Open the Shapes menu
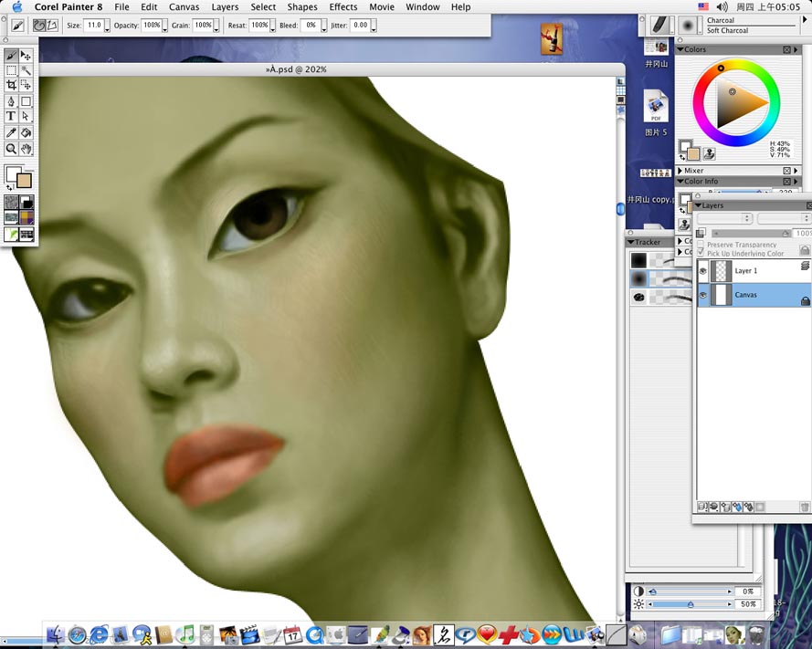The width and height of the screenshot is (812, 649). tap(302, 6)
